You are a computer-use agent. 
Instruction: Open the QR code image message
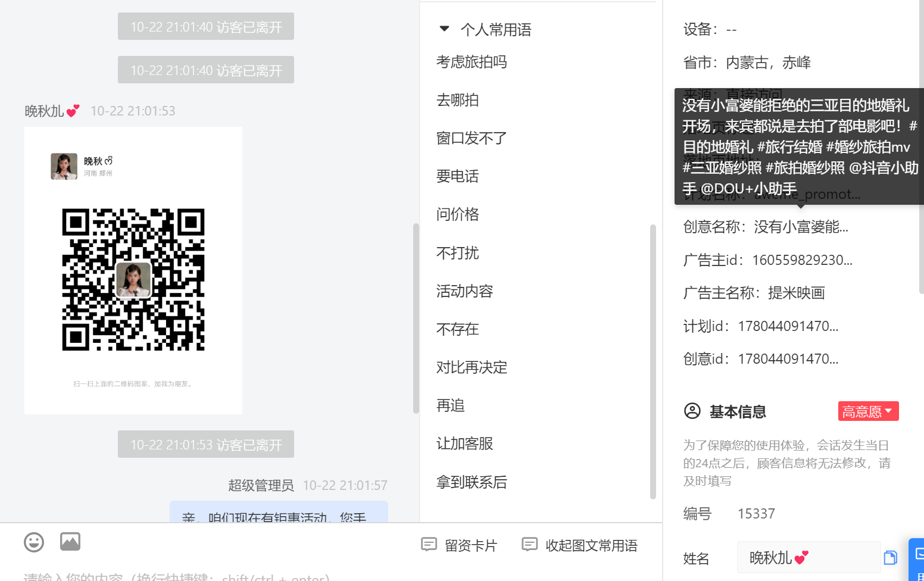(x=133, y=270)
